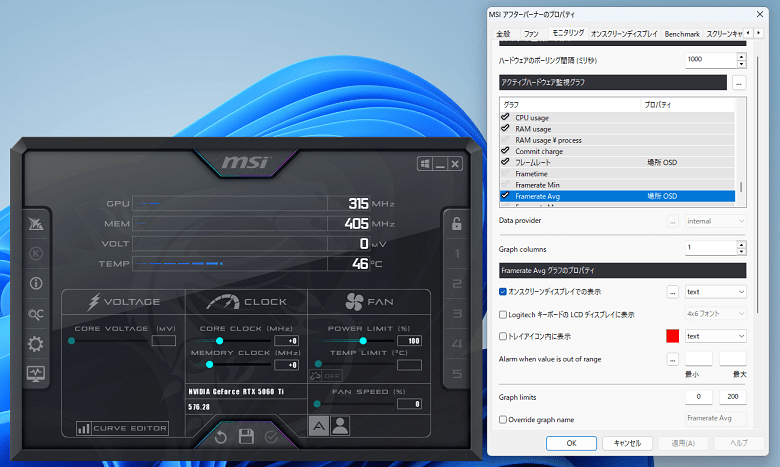
Task: Click the Memory Clock slider handle
Action: [209, 365]
